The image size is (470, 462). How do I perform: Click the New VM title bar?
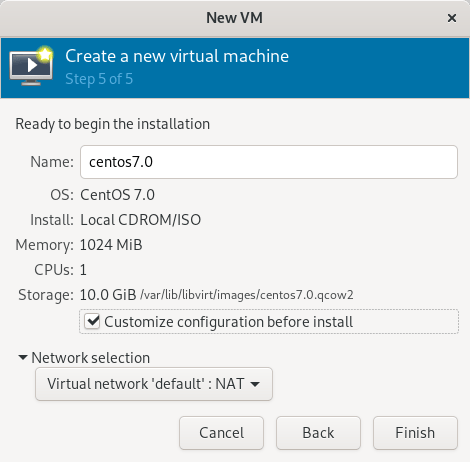pyautogui.click(x=234, y=18)
